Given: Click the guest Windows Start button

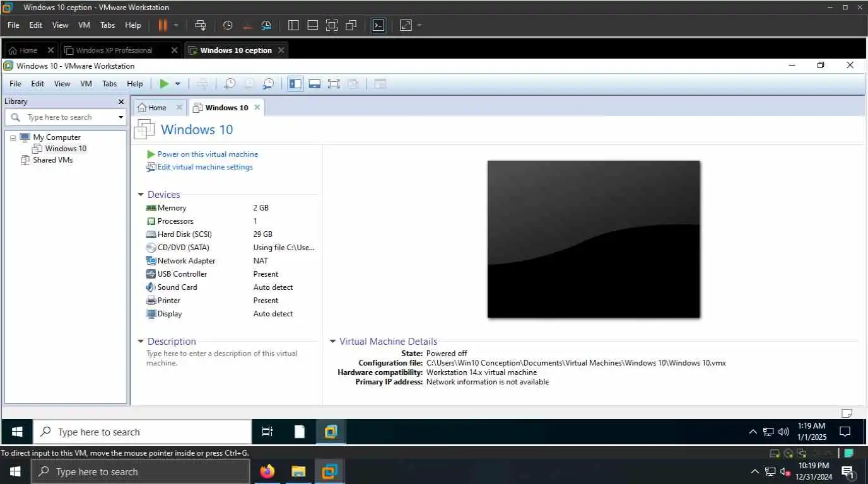Looking at the screenshot, I should [17, 432].
